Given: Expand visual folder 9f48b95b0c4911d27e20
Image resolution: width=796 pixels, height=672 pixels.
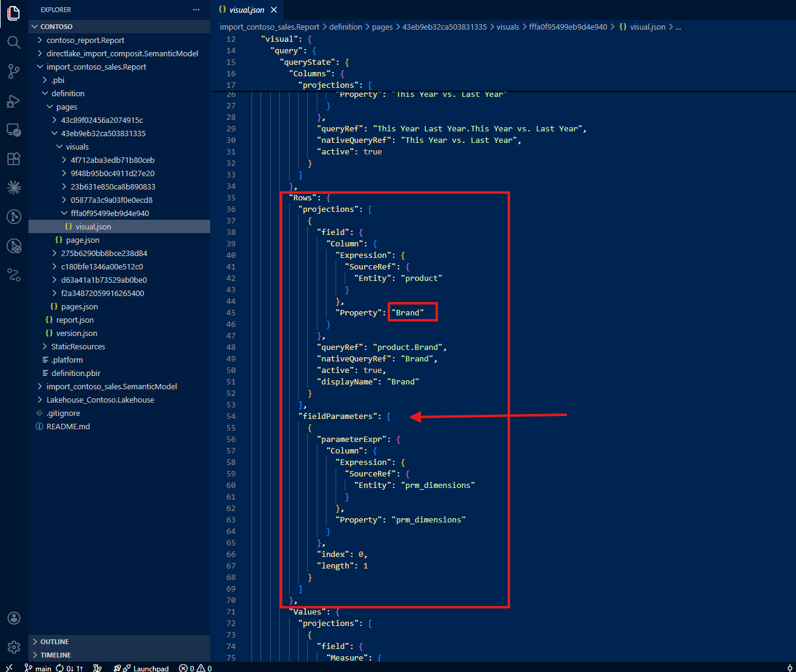Looking at the screenshot, I should click(119, 173).
